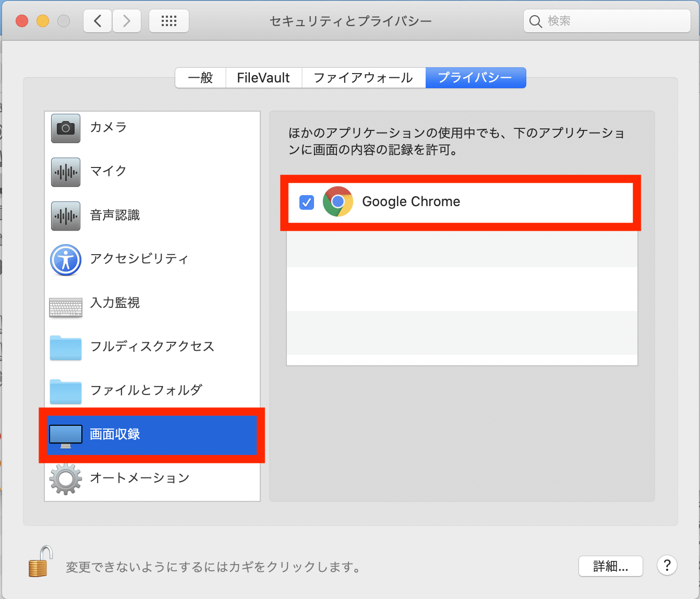
Task: Click the Camera (カメラ) icon in sidebar
Action: (66, 128)
